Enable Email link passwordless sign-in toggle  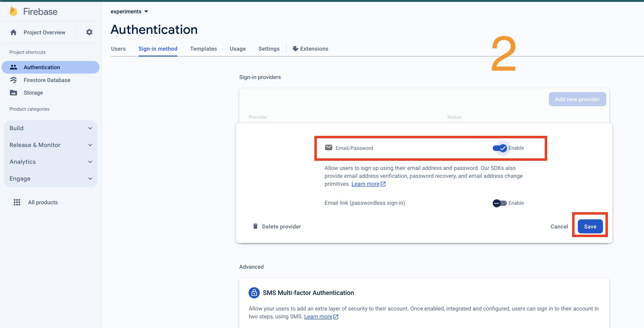click(499, 203)
